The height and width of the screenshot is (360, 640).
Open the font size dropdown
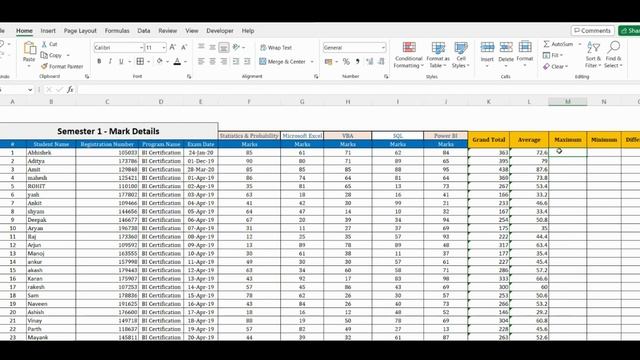coord(164,48)
